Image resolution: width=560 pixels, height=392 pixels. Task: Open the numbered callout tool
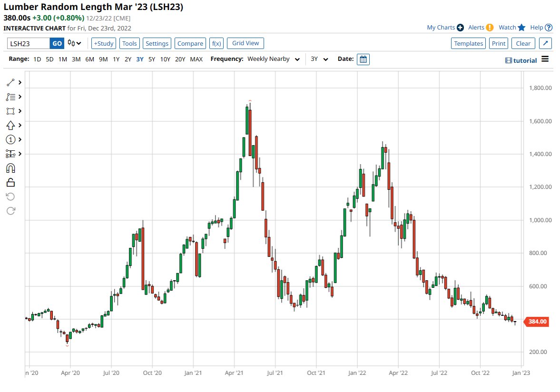pos(10,139)
